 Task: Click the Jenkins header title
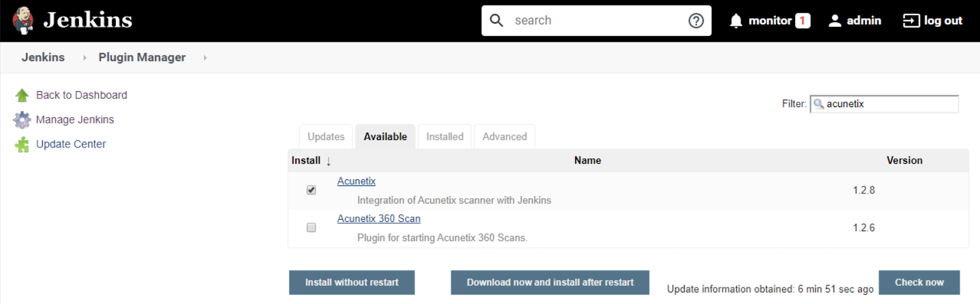click(88, 20)
